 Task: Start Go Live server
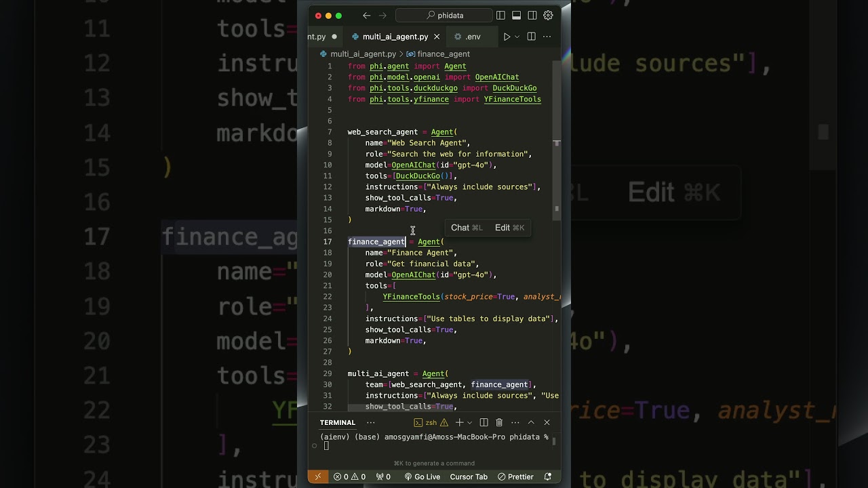coord(422,476)
